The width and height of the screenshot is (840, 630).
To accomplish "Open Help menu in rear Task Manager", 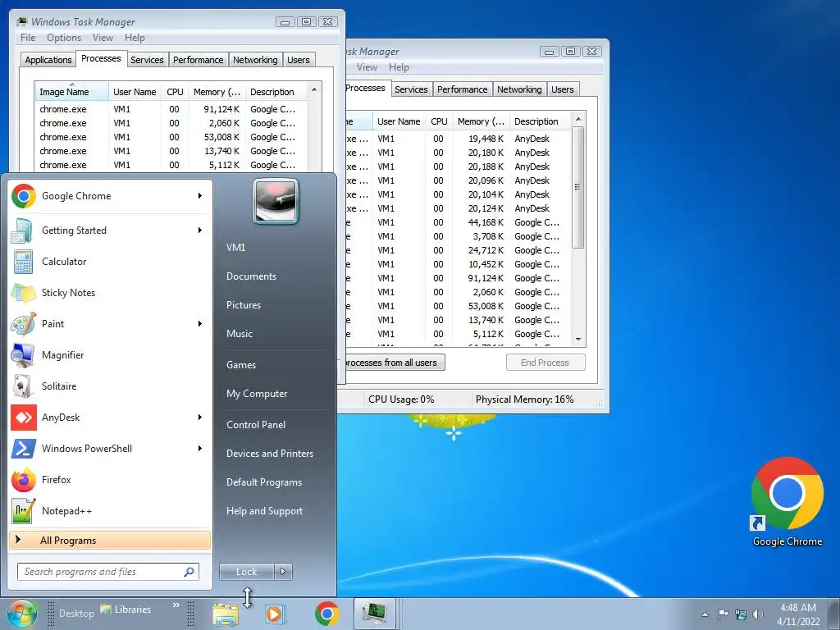I will (x=399, y=67).
